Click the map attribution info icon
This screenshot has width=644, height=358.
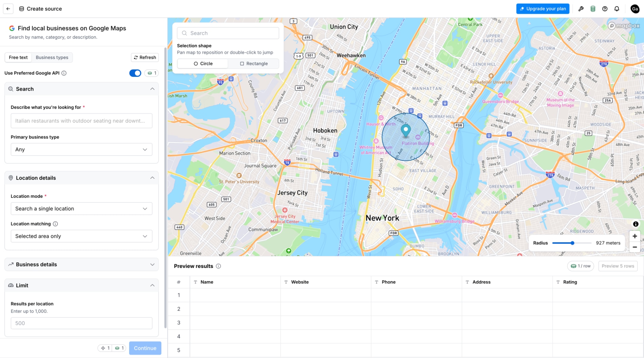pos(636,224)
